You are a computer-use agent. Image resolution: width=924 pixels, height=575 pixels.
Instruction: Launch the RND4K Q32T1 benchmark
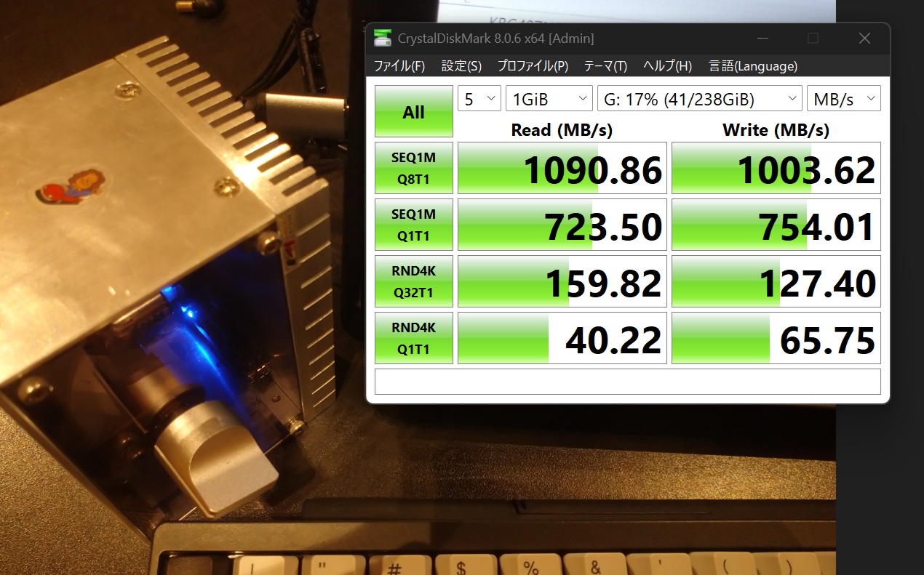413,281
